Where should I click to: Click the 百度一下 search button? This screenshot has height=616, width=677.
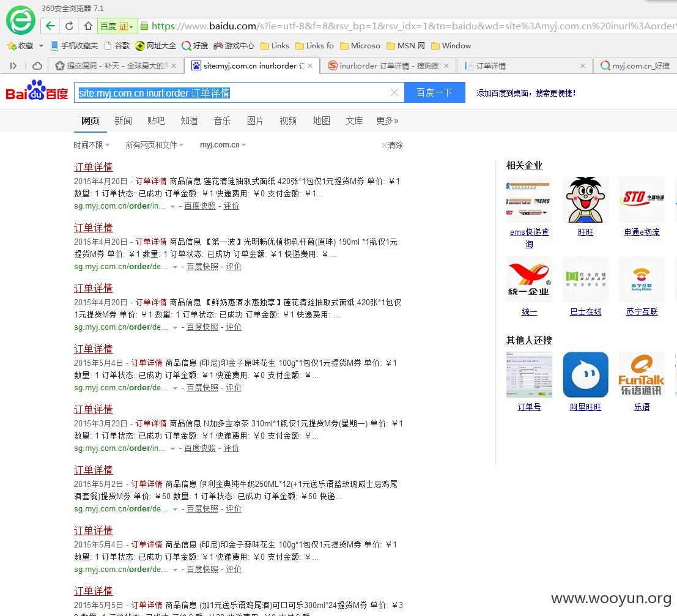[x=435, y=92]
